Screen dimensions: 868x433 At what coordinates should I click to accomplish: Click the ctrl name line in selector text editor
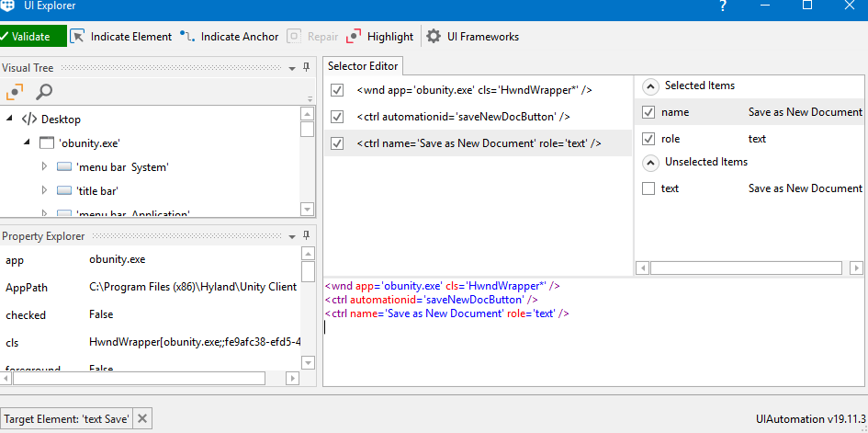447,313
